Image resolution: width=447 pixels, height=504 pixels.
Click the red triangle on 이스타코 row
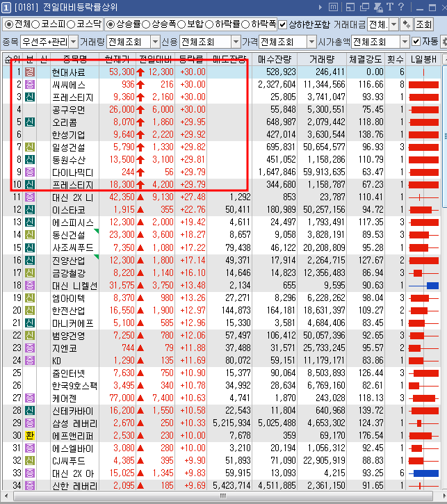point(140,210)
